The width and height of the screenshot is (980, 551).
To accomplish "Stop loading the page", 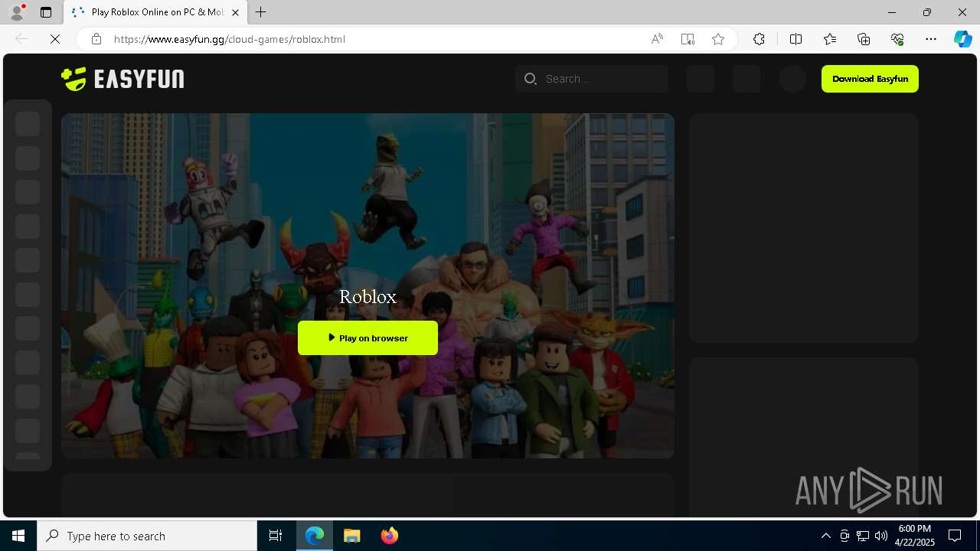I will point(55,39).
